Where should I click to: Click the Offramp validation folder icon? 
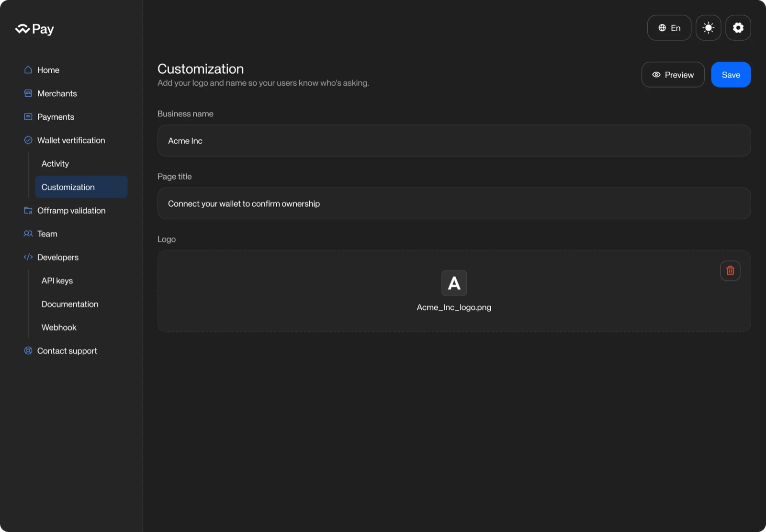[x=28, y=211]
